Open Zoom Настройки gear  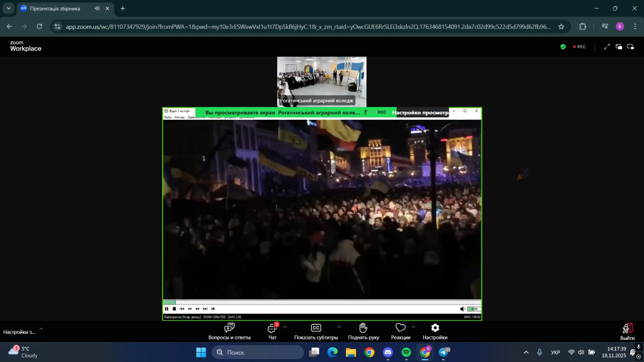click(435, 331)
